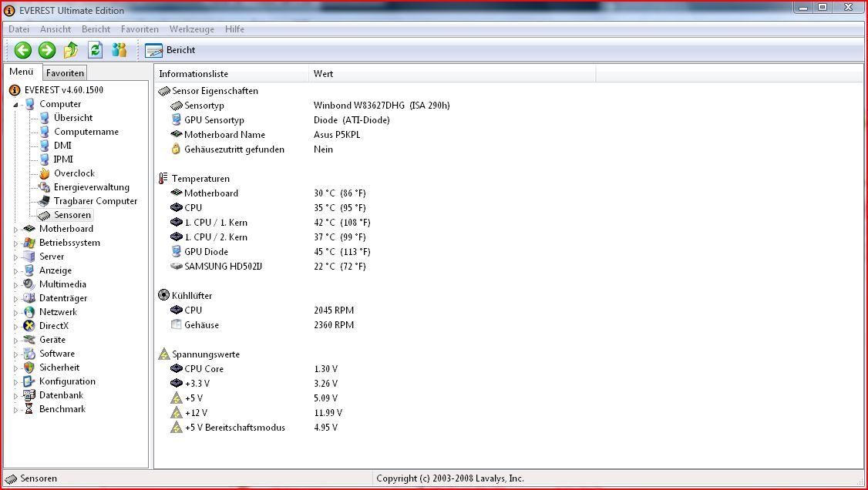The width and height of the screenshot is (868, 490).
Task: Select EVEREST v4.60.1500 root item
Action: tap(64, 90)
